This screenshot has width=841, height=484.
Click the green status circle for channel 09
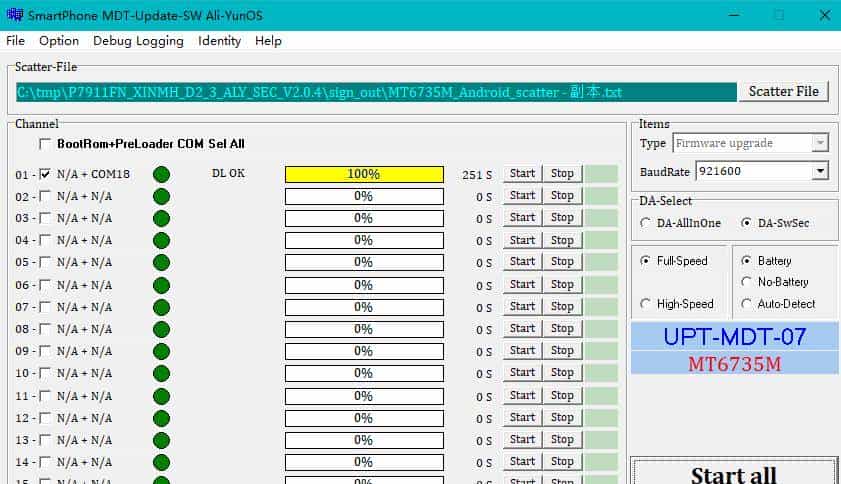coord(161,351)
